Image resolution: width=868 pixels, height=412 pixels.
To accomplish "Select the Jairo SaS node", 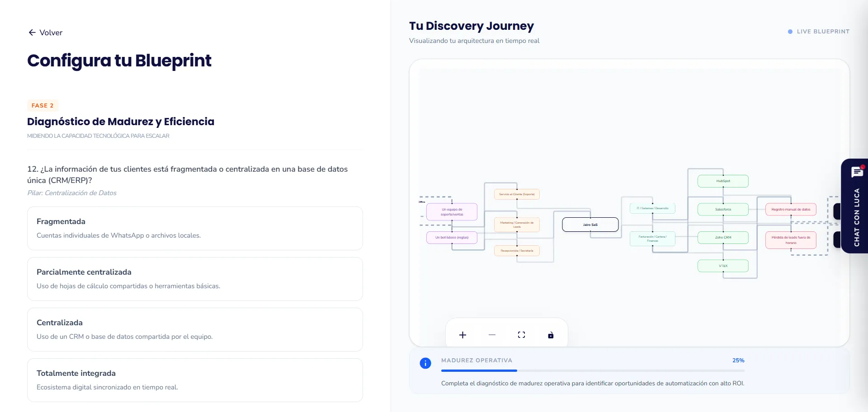I will point(590,225).
